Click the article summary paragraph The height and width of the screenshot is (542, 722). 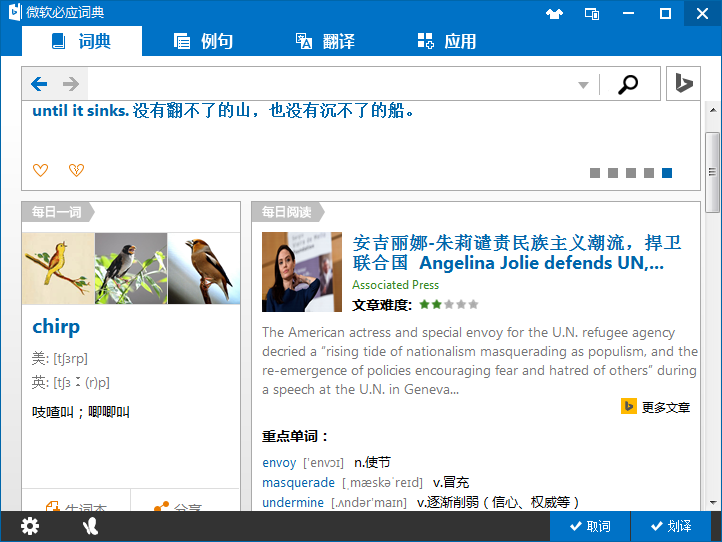pyautogui.click(x=480, y=361)
